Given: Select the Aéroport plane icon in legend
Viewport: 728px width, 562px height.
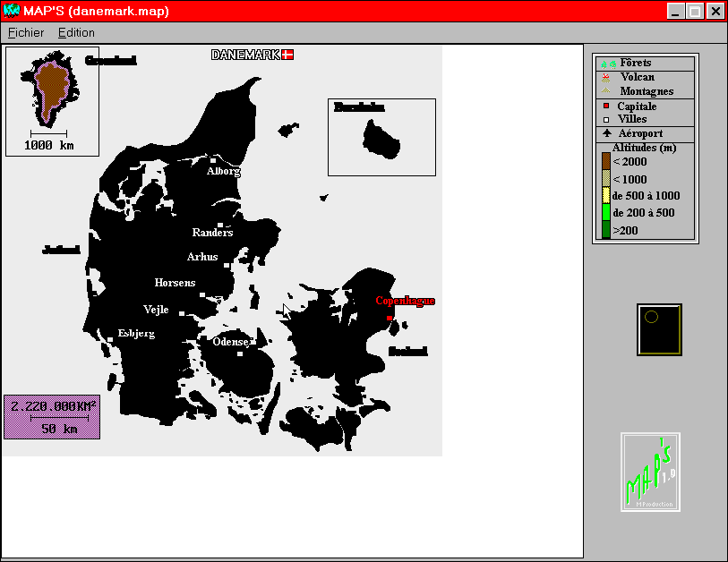Looking at the screenshot, I should tap(606, 133).
